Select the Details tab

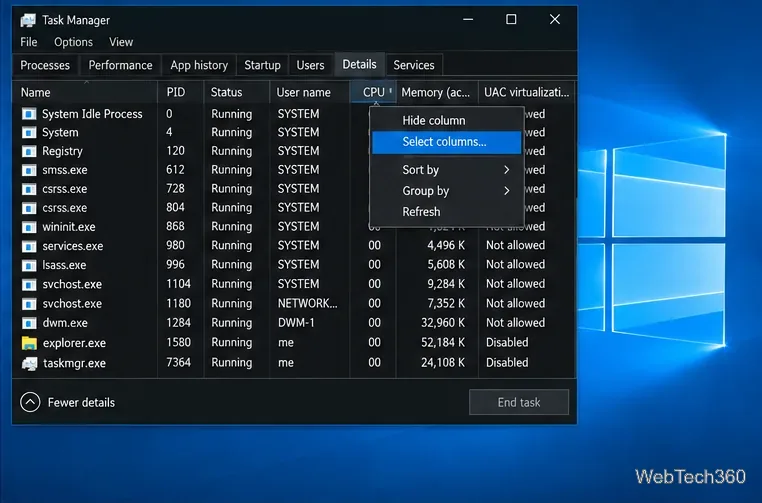click(360, 64)
